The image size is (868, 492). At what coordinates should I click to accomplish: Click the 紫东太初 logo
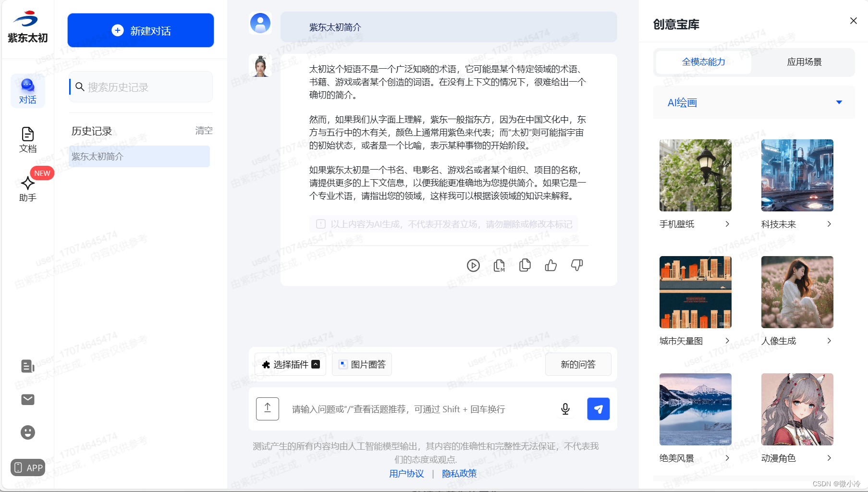(27, 27)
